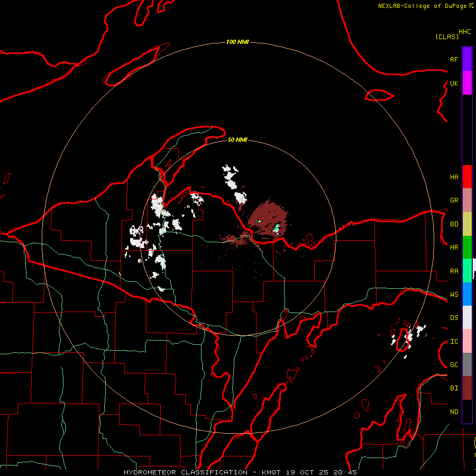Click the HR legend label text
Screen dimensions: 476x476
click(454, 248)
